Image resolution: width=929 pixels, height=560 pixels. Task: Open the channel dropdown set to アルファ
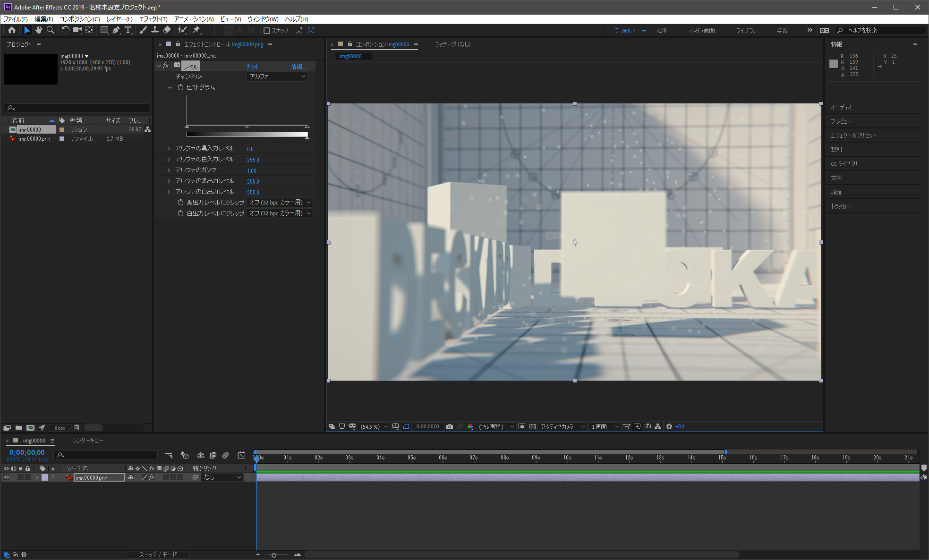[277, 76]
